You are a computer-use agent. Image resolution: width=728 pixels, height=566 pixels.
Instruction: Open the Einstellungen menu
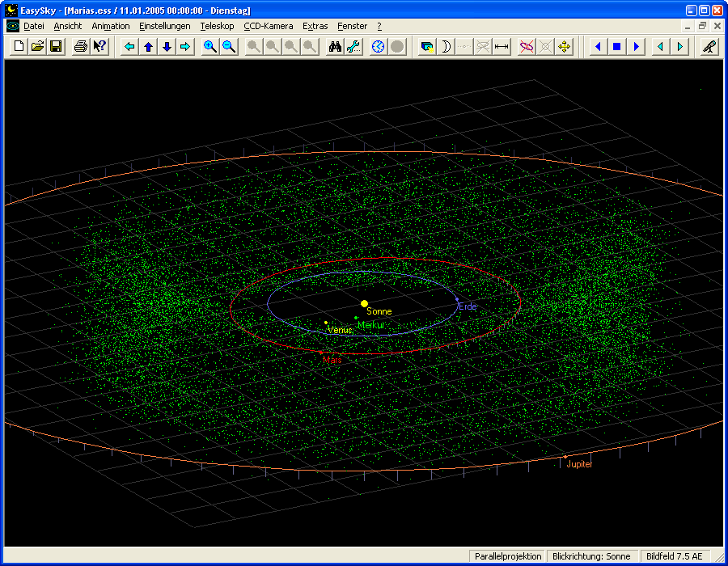coord(164,26)
